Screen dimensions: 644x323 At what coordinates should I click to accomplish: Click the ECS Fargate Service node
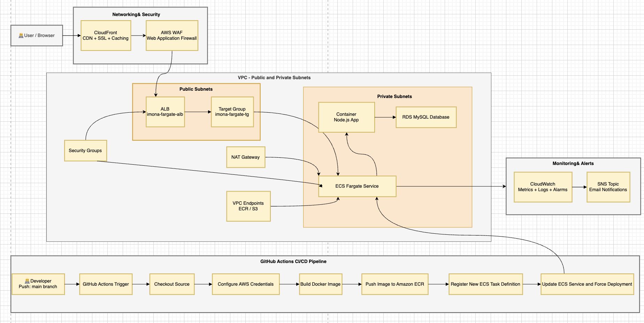(357, 186)
